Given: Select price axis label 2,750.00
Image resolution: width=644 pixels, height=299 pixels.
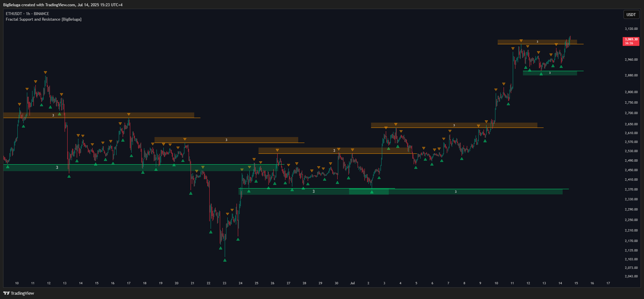Looking at the screenshot, I should 631,103.
